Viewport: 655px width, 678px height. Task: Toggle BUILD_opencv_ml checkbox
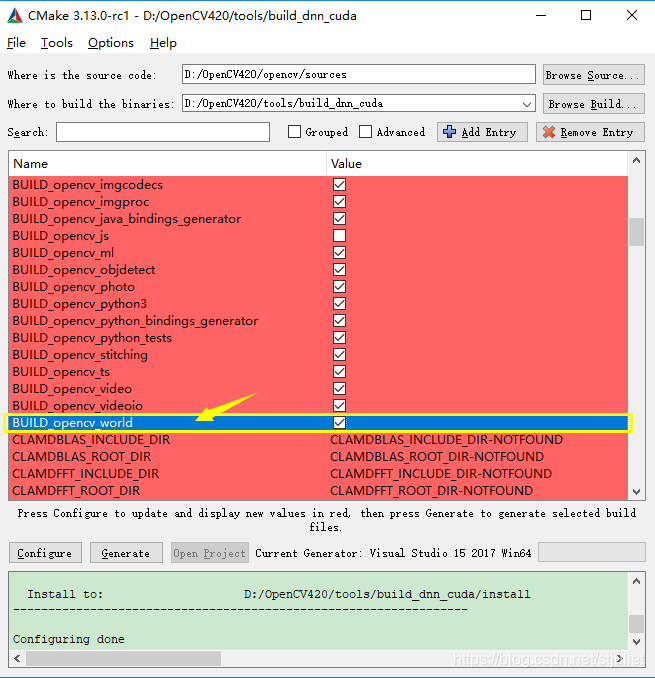(339, 253)
